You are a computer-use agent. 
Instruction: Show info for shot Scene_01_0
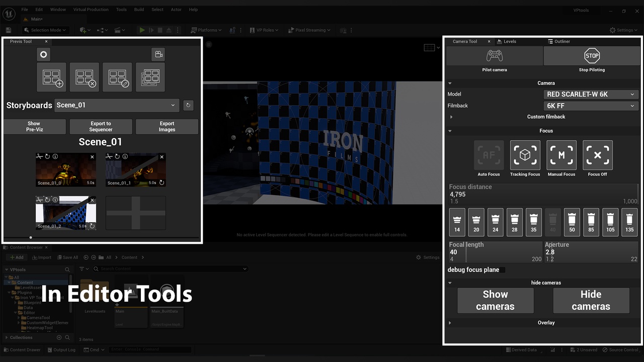click(55, 157)
